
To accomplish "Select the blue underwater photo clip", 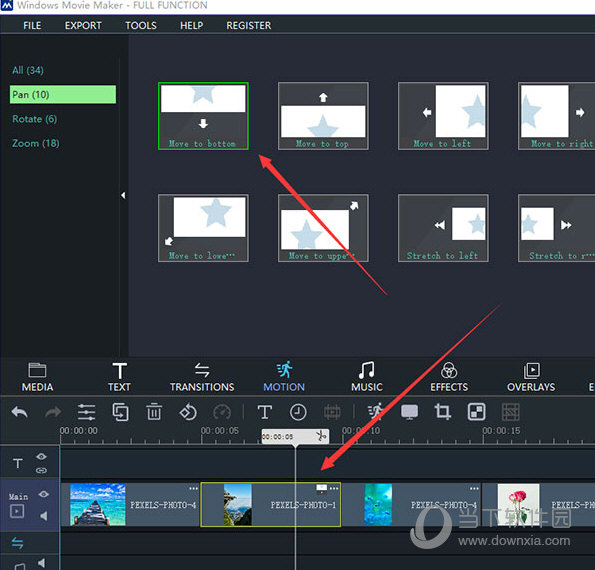I will [411, 505].
